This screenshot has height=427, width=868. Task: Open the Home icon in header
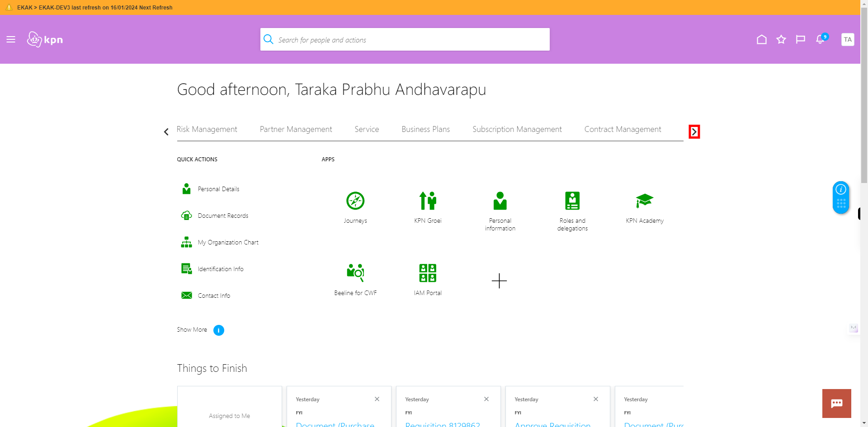pos(762,40)
